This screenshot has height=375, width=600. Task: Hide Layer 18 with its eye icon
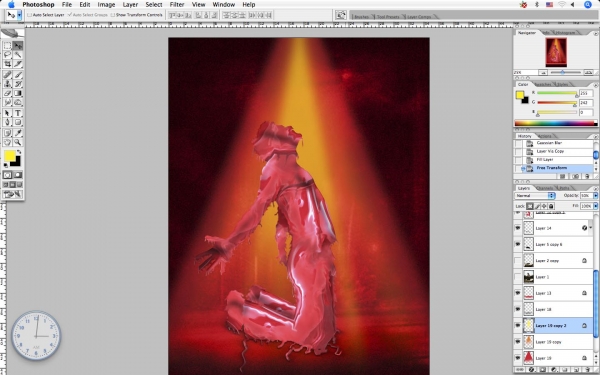click(x=518, y=309)
